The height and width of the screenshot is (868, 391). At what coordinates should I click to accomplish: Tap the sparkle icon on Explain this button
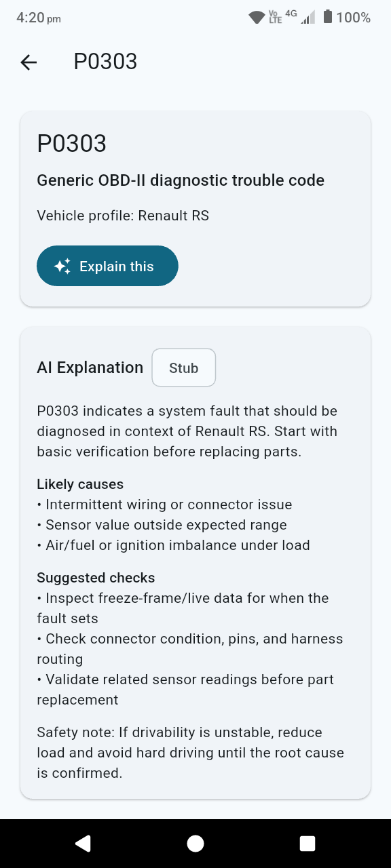tap(62, 266)
